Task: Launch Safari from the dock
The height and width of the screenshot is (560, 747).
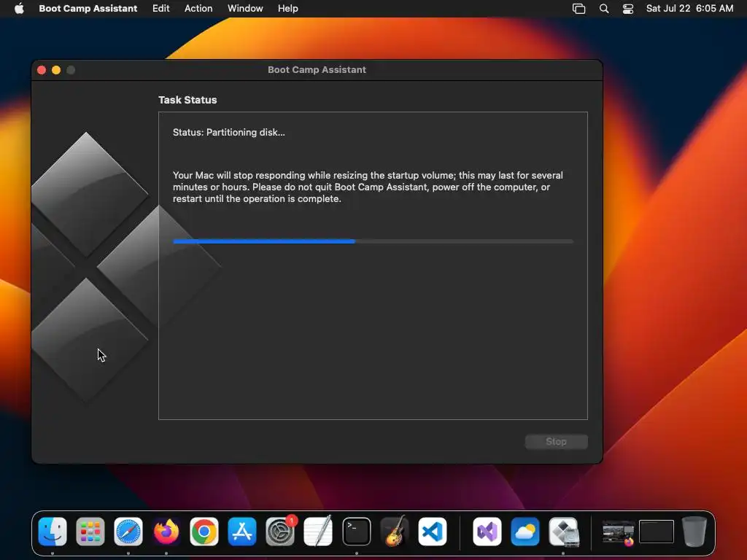Action: pyautogui.click(x=128, y=532)
